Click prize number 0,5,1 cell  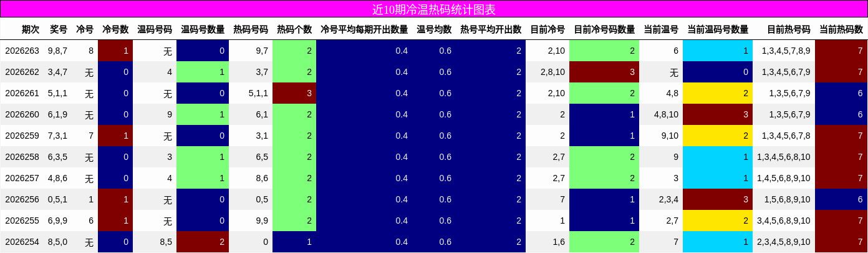(57, 199)
